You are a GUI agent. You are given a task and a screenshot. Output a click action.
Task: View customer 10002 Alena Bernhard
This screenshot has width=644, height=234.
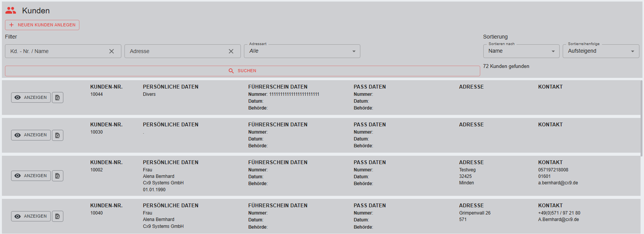tap(31, 176)
